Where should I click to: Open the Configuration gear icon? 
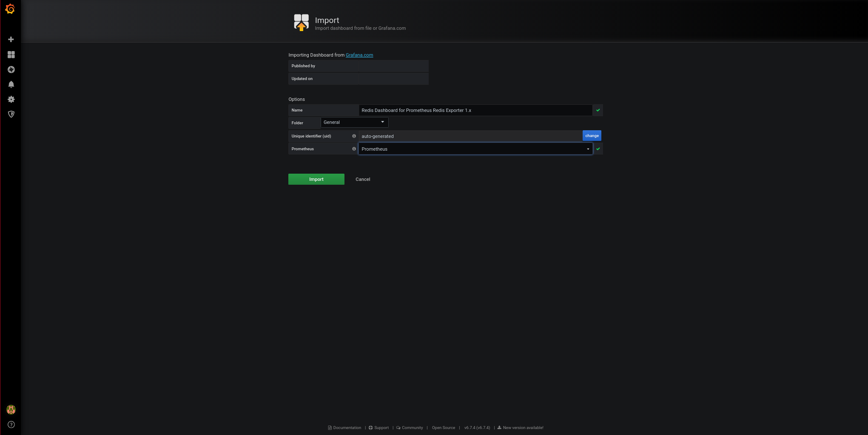pyautogui.click(x=11, y=99)
